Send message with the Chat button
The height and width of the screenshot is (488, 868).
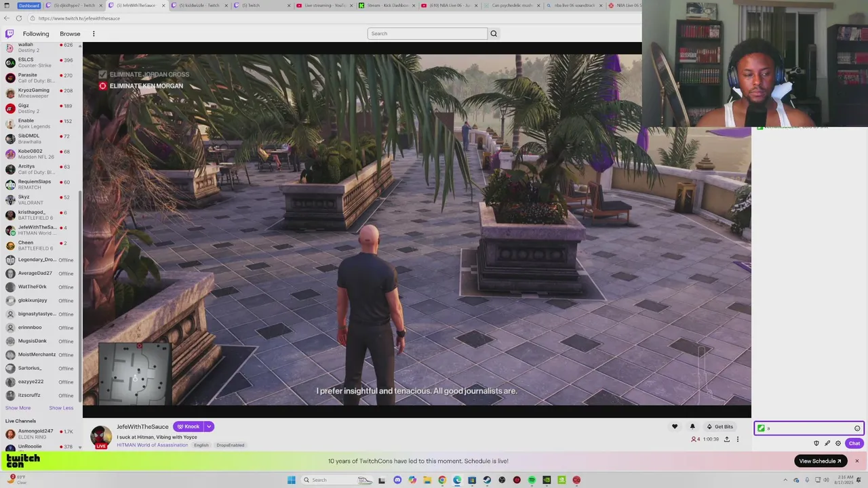coord(854,443)
